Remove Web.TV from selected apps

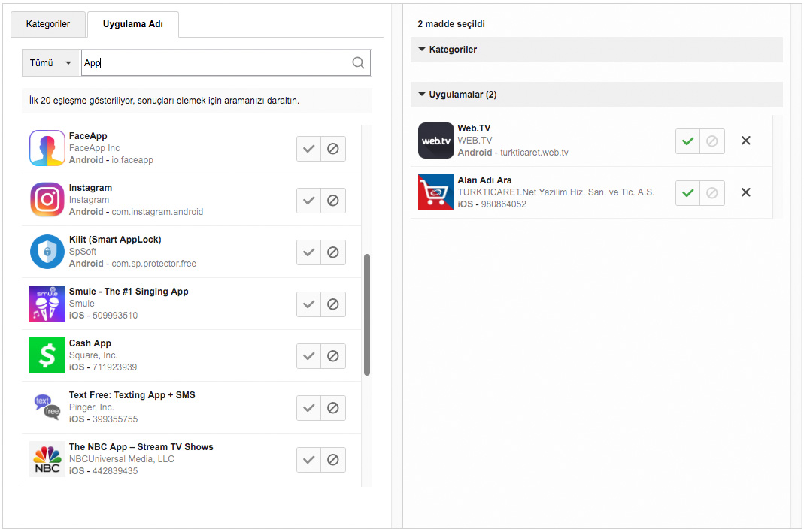pyautogui.click(x=745, y=141)
